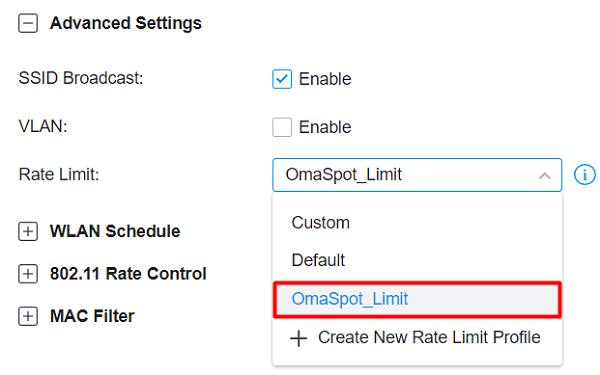Image resolution: width=600 pixels, height=375 pixels.
Task: Click the Rate Limit info icon
Action: (x=584, y=175)
